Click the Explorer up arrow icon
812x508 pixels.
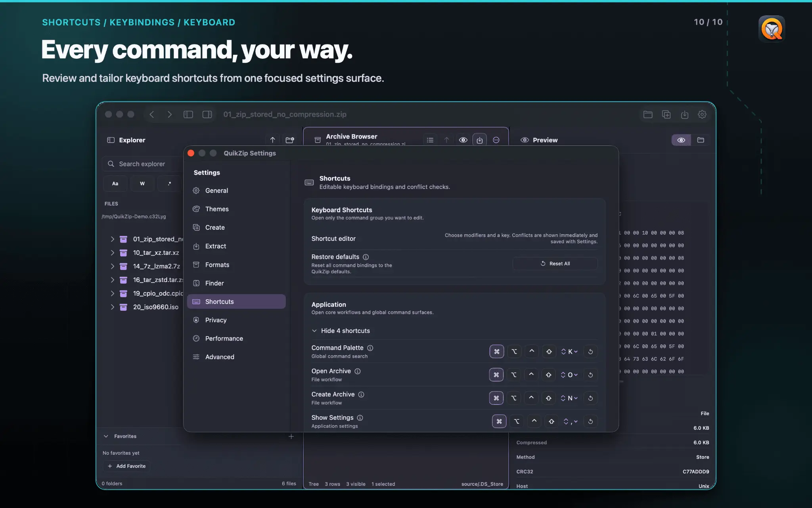coord(272,140)
